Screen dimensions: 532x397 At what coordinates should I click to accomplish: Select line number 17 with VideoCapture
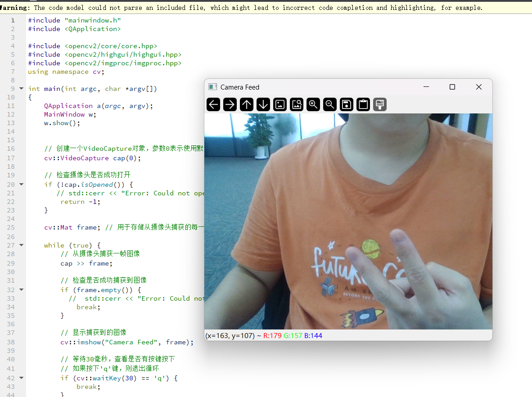coord(12,158)
